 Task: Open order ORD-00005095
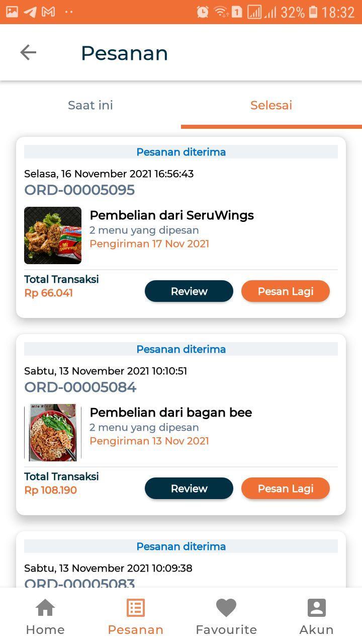point(79,190)
